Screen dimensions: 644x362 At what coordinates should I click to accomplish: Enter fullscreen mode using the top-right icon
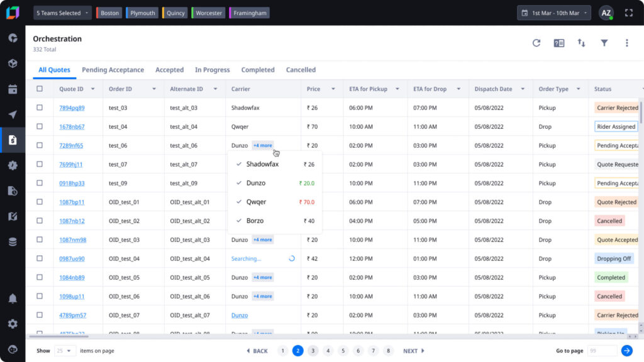point(628,13)
